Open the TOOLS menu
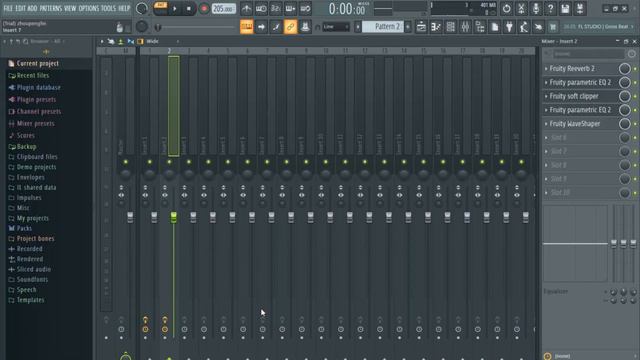 click(x=108, y=8)
